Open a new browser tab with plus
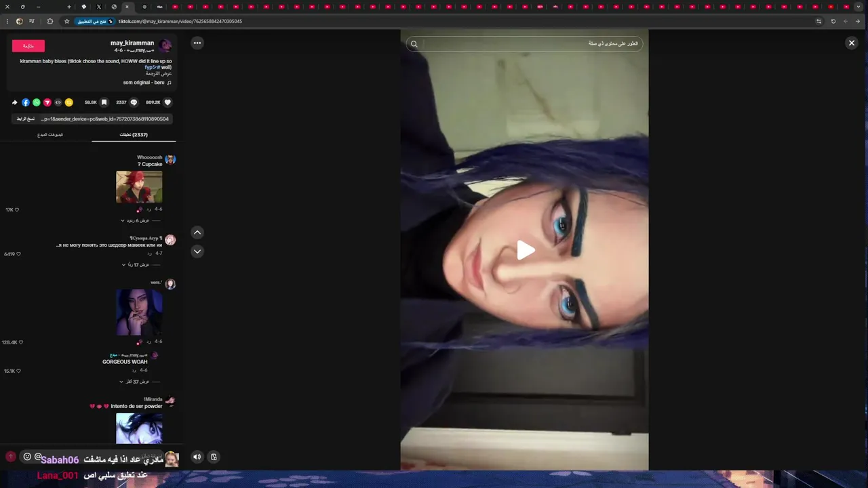The width and height of the screenshot is (868, 488). [x=68, y=7]
